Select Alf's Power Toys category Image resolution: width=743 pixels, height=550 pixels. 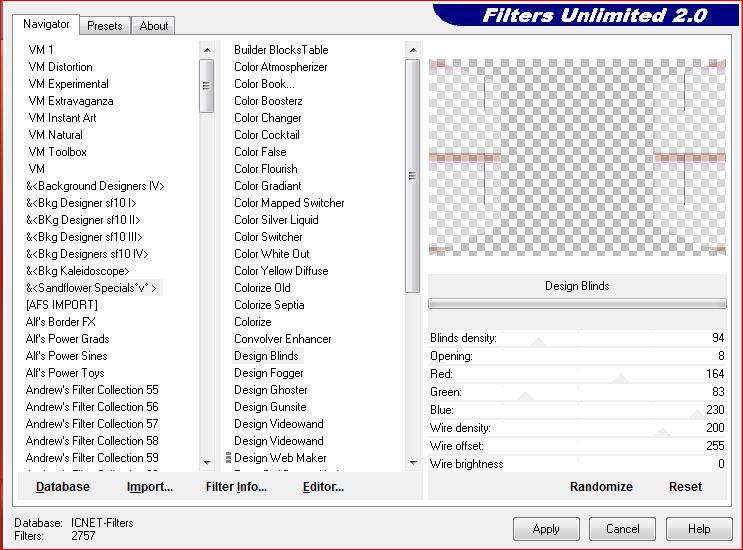65,373
